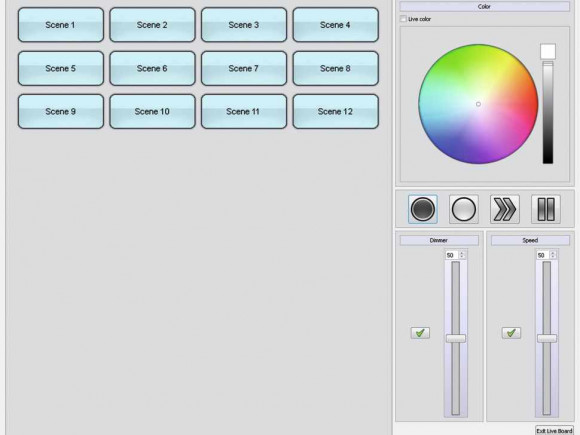Click the Speed panel header
This screenshot has width=580, height=435.
pos(530,240)
